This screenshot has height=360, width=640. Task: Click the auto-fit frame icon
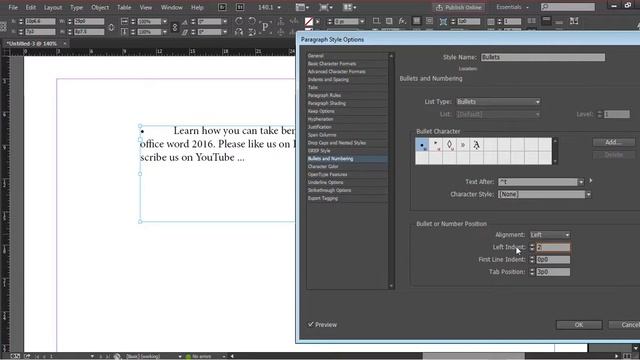pos(443,22)
